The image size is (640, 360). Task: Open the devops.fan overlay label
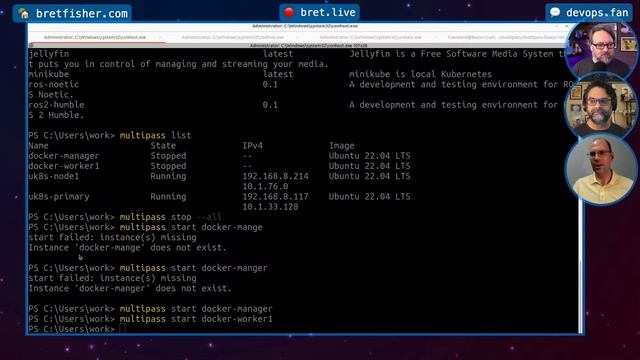tap(589, 13)
